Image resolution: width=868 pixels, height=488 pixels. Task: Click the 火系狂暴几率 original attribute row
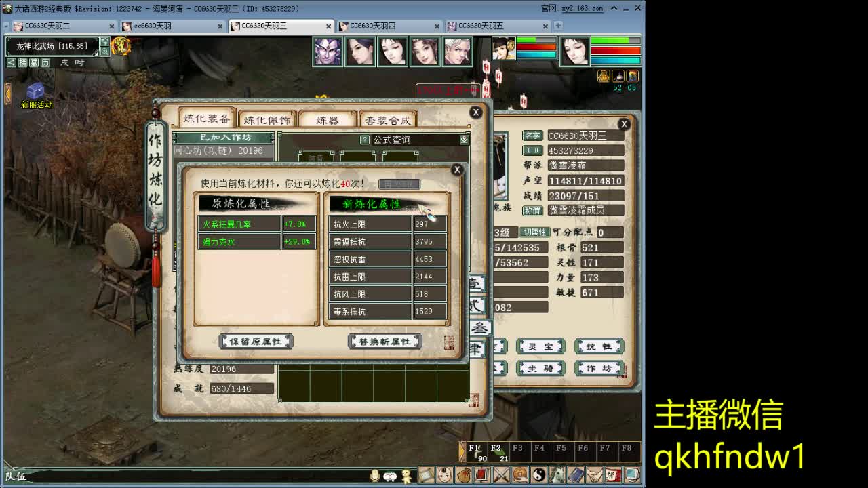[258, 224]
